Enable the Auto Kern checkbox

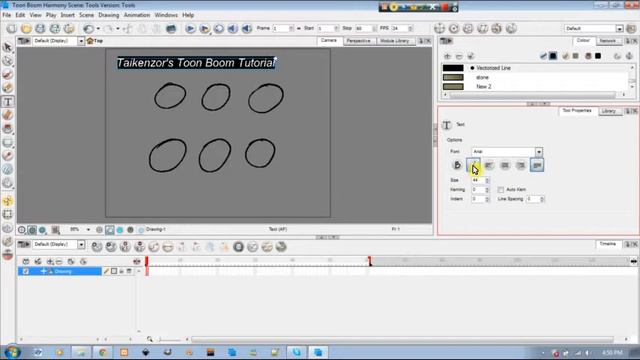pyautogui.click(x=501, y=190)
